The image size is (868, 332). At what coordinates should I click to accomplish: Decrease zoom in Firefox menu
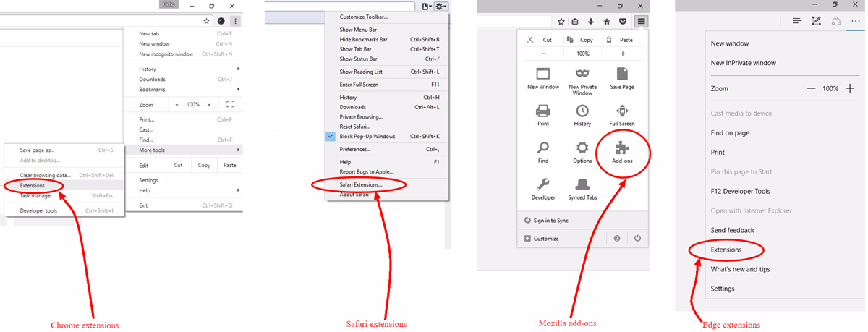pyautogui.click(x=543, y=54)
